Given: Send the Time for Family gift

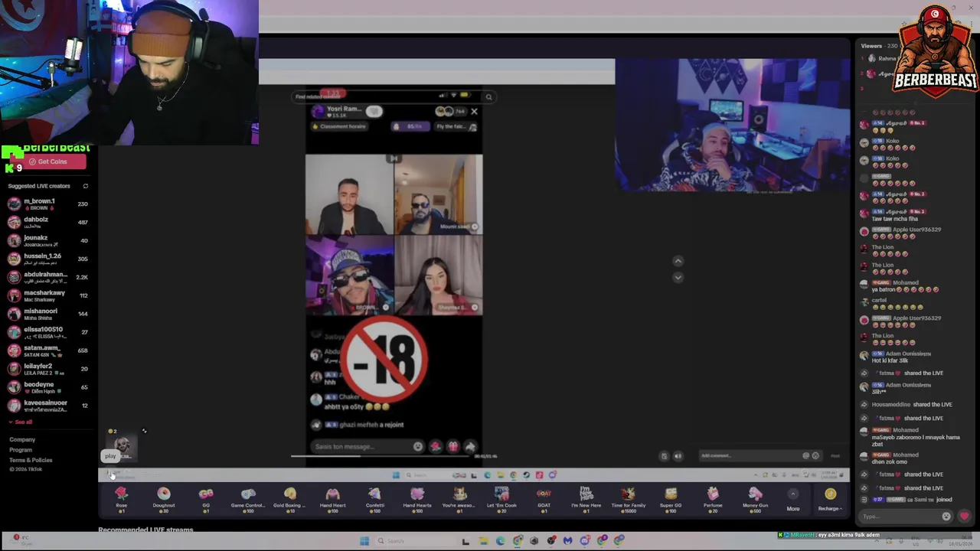Looking at the screenshot, I should (629, 499).
